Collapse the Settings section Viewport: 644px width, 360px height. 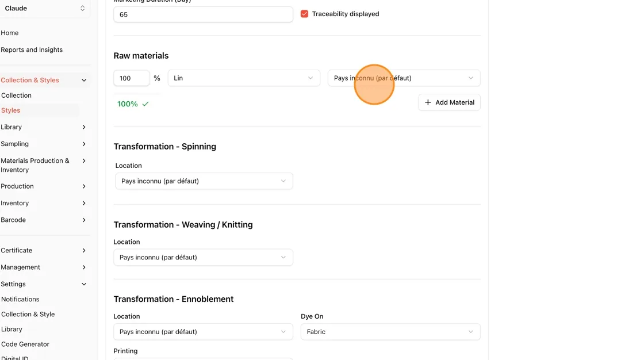(84, 284)
